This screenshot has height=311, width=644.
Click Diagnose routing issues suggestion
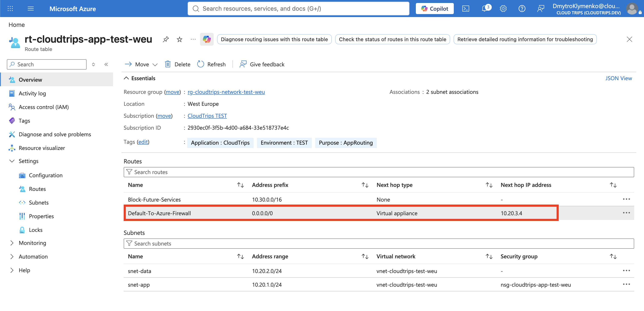click(x=274, y=39)
